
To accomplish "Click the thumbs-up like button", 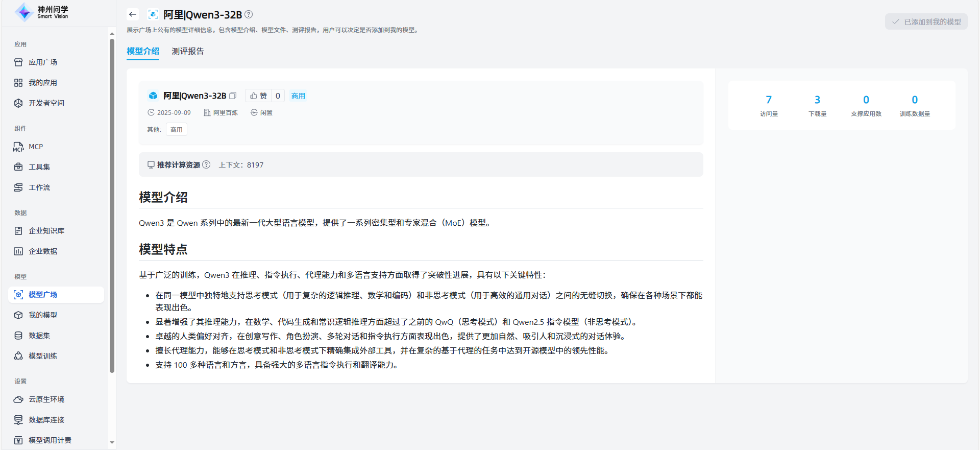I will click(x=258, y=96).
